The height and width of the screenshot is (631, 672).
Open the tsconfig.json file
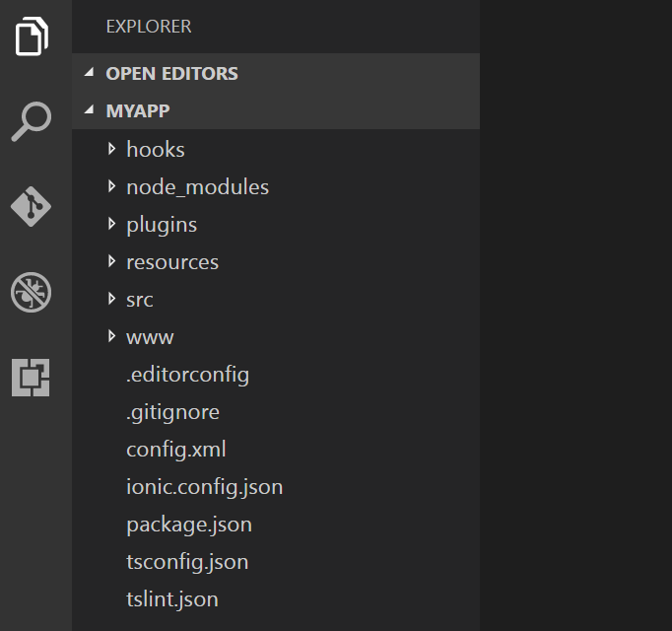tap(187, 562)
